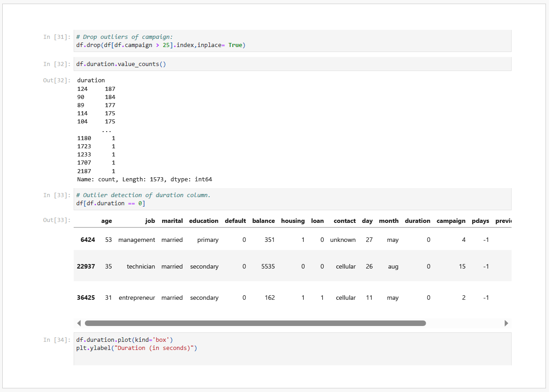Click the "balance" column header
Viewport: 550px width, 392px height.
[263, 221]
